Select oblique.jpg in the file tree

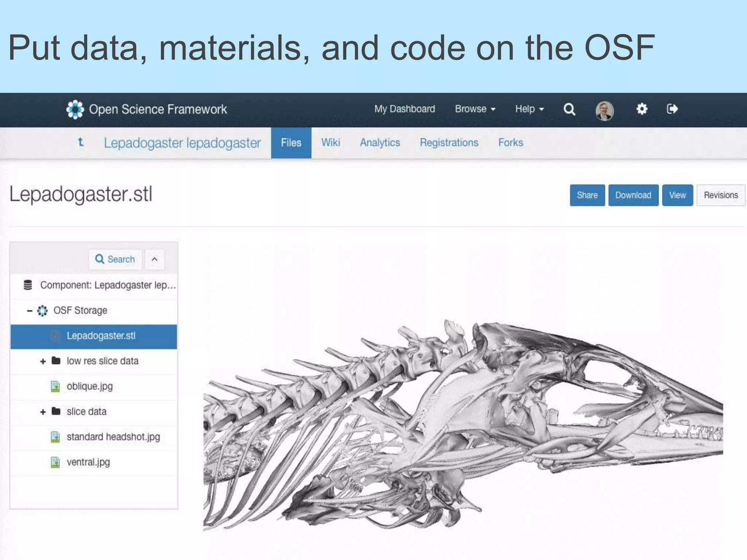pos(90,386)
